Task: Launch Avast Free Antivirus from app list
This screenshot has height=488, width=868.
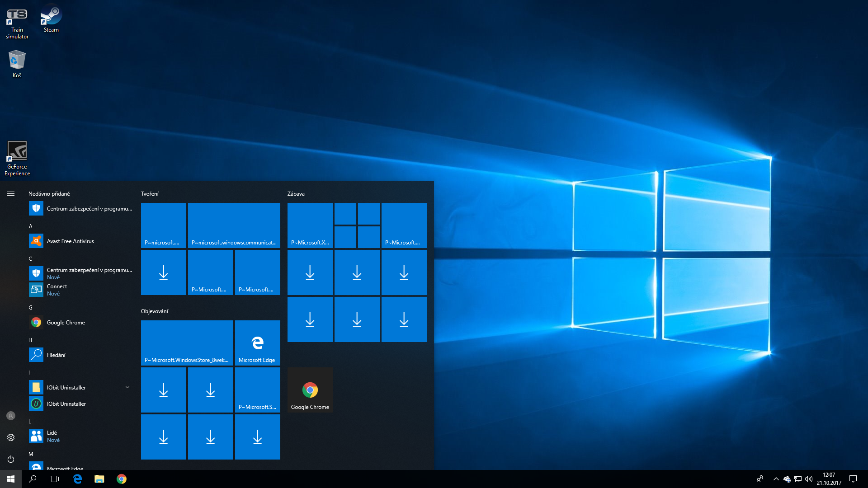Action: click(71, 241)
